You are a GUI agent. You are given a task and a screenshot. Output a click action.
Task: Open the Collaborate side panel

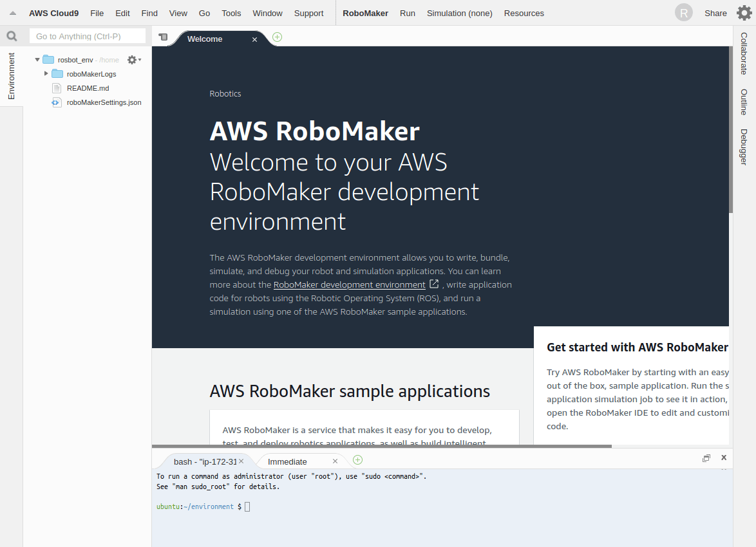point(744,53)
